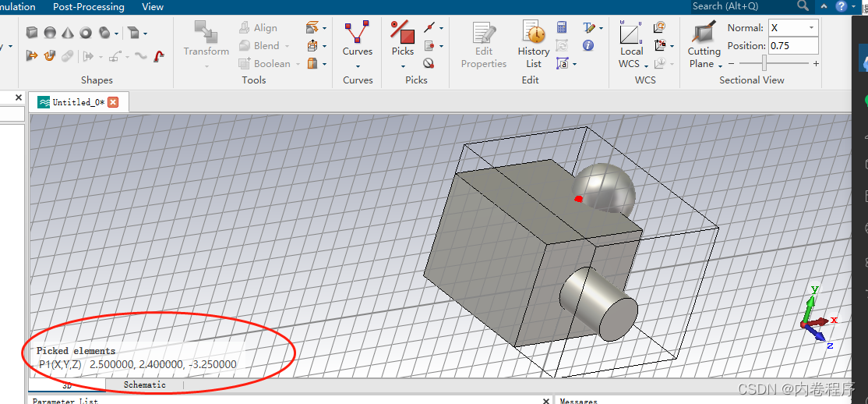Click the red bend shape icon
This screenshot has width=868, height=404.
[159, 55]
